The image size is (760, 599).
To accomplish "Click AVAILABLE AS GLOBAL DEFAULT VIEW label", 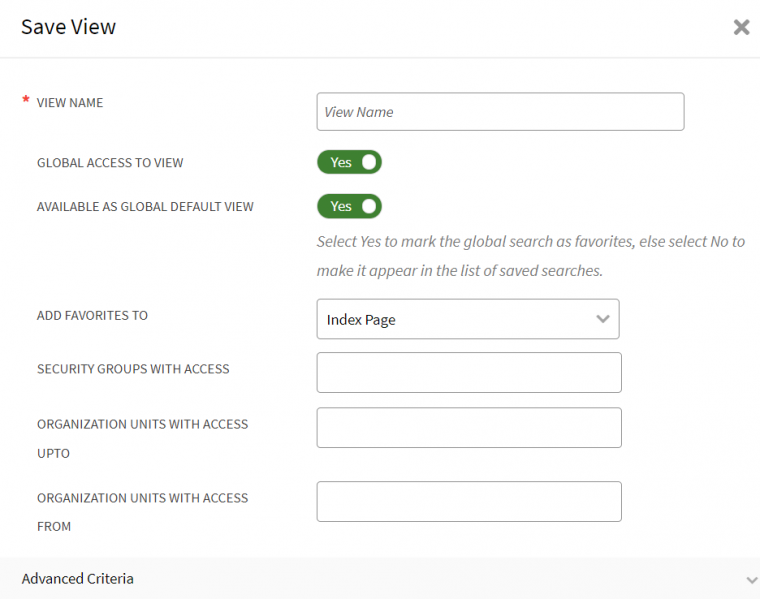I will tap(145, 207).
